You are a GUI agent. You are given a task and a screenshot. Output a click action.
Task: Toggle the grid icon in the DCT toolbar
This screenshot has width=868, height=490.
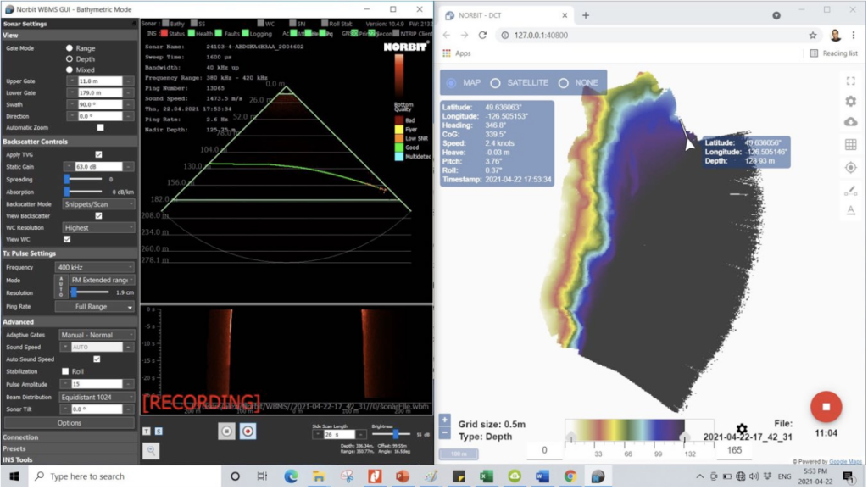pyautogui.click(x=851, y=144)
